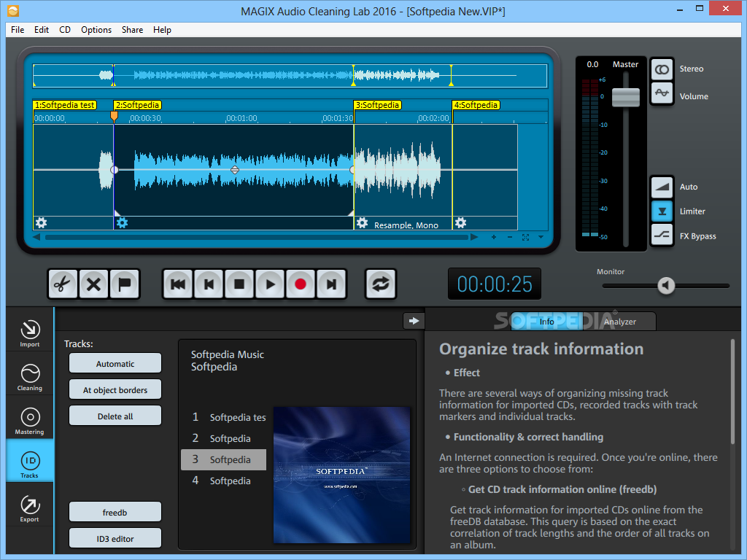
Task: Open settings gear of track 1 object
Action: coord(42,223)
